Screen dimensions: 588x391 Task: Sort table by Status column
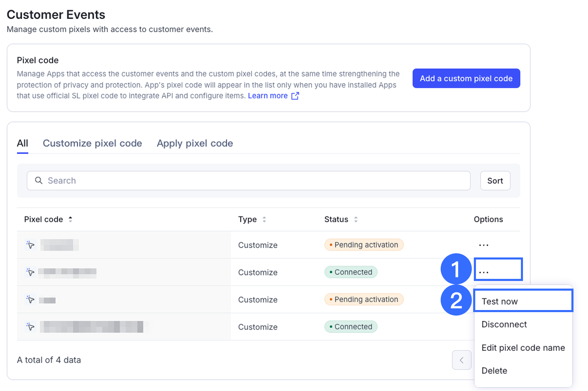click(356, 219)
